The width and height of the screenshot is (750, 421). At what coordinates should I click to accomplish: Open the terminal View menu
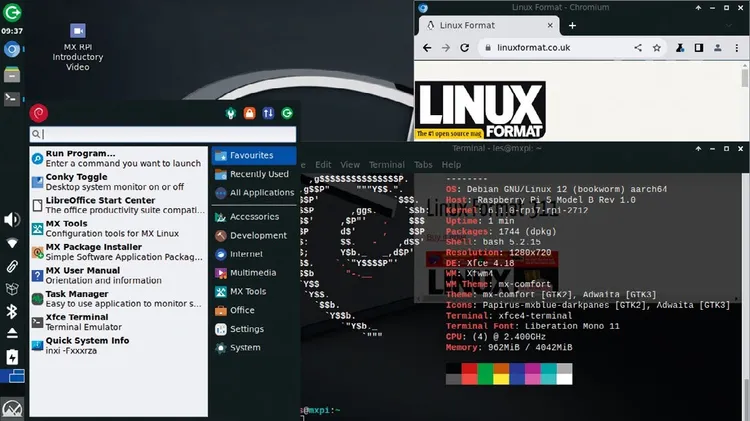[350, 165]
